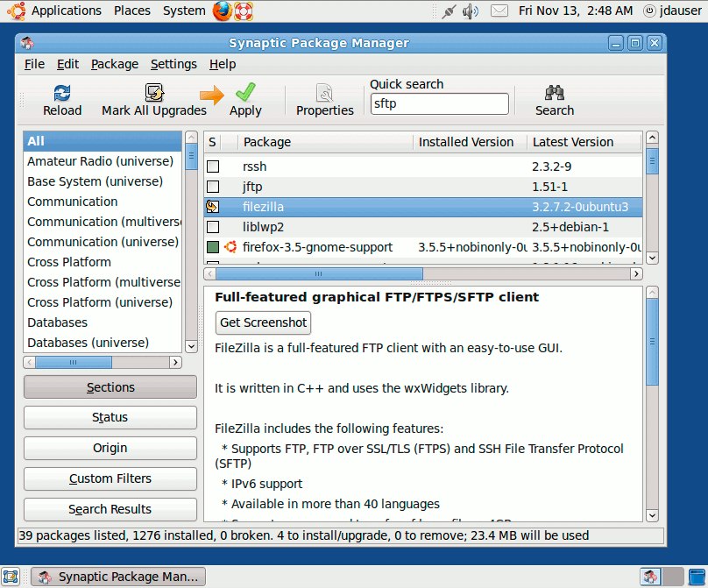The width and height of the screenshot is (708, 588).
Task: Open the Search Results section
Action: click(110, 509)
